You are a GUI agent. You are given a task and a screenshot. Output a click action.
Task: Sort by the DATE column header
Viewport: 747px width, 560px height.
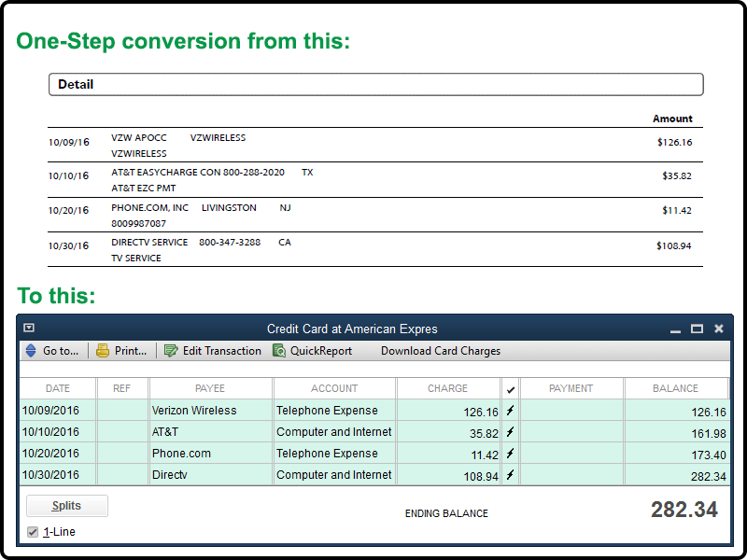click(58, 388)
